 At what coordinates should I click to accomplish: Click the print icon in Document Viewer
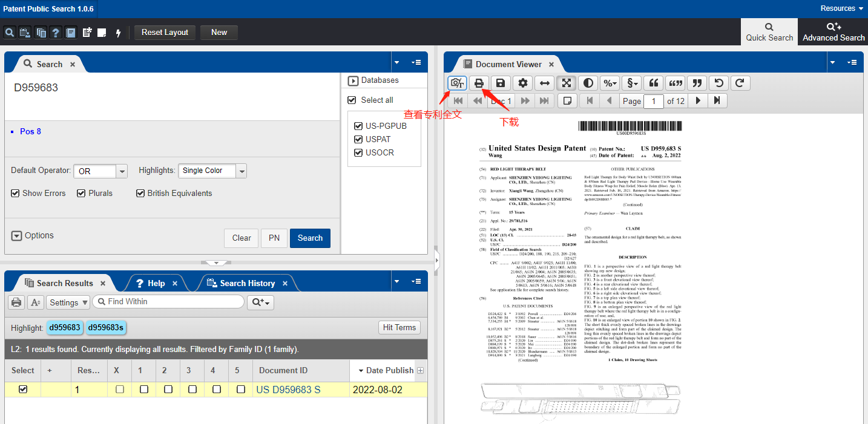coord(479,83)
